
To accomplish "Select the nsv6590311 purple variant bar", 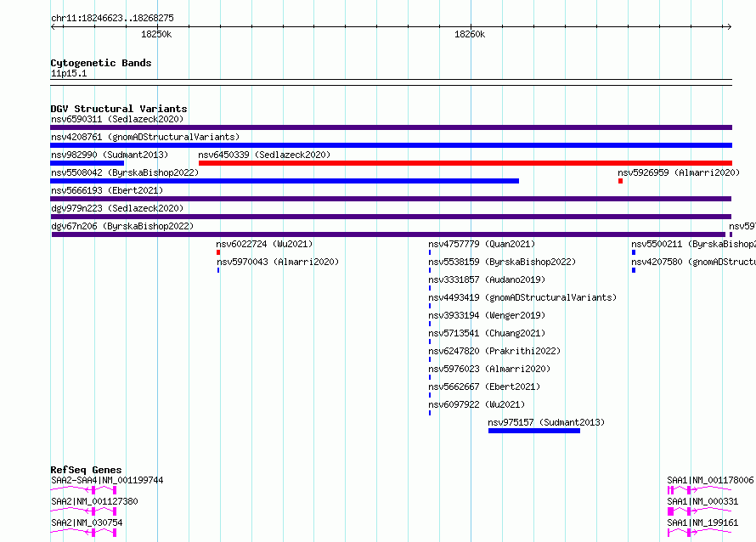I will pos(391,127).
